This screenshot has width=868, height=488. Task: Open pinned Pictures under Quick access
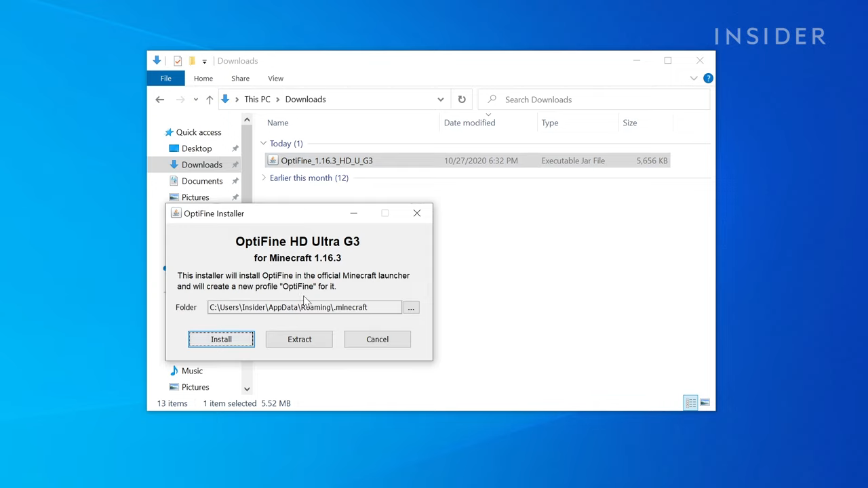pyautogui.click(x=195, y=197)
